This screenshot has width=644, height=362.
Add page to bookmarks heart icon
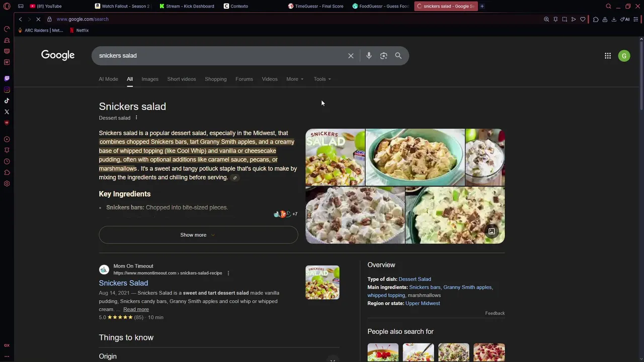coord(583,19)
